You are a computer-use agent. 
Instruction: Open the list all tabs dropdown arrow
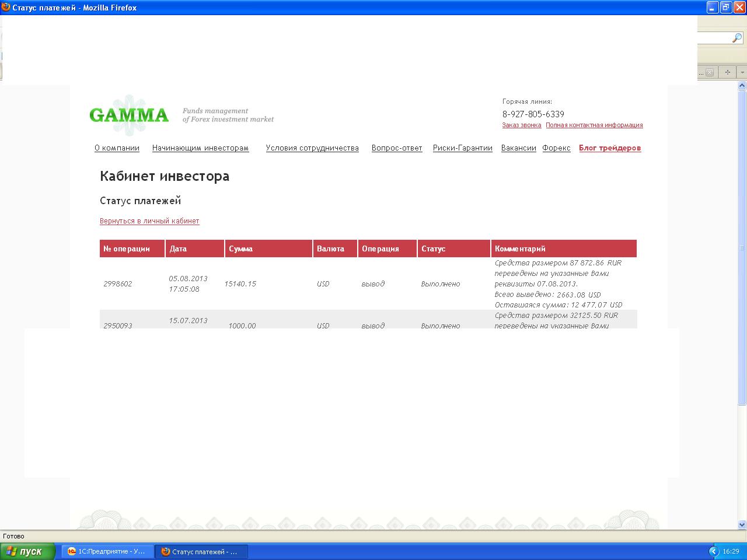coord(743,72)
